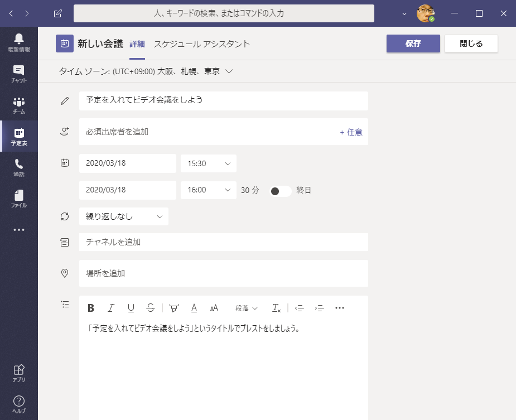Open the Apps store icon
The height and width of the screenshot is (420, 516).
point(19,373)
